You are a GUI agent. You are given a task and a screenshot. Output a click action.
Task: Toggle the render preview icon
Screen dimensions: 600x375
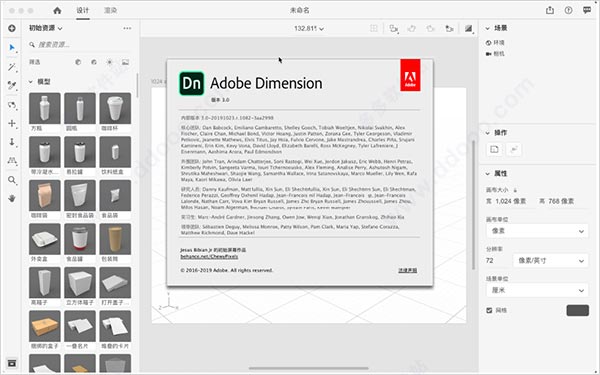[x=469, y=28]
